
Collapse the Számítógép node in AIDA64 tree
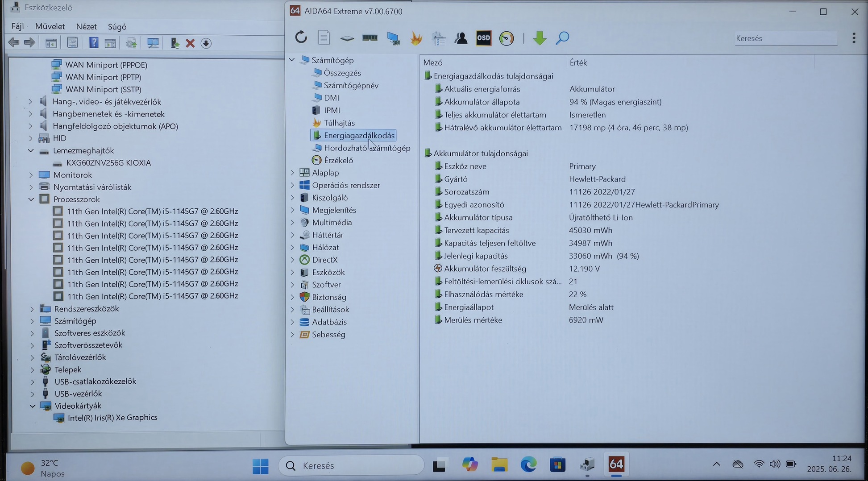pyautogui.click(x=292, y=60)
